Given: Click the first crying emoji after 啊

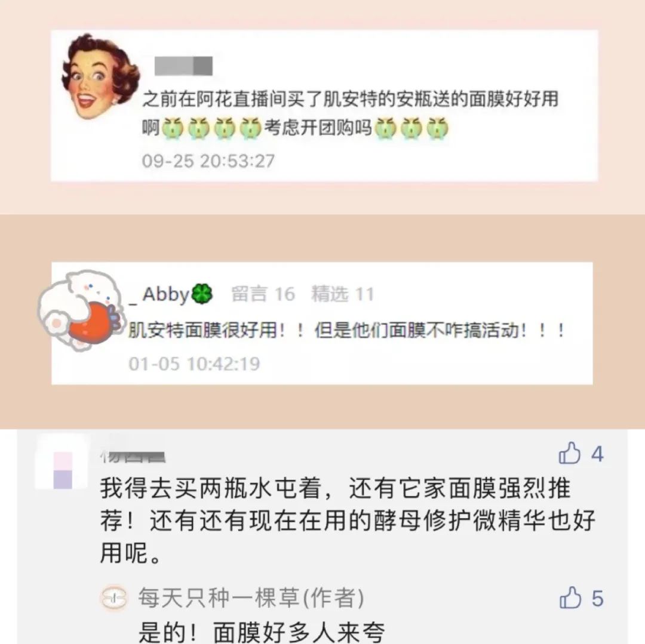Looking at the screenshot, I should point(173,128).
